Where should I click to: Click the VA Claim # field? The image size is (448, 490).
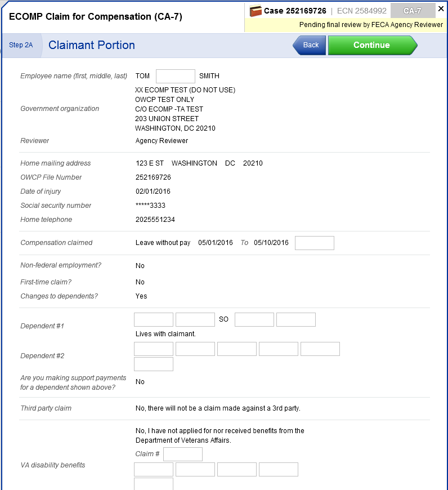pos(183,454)
